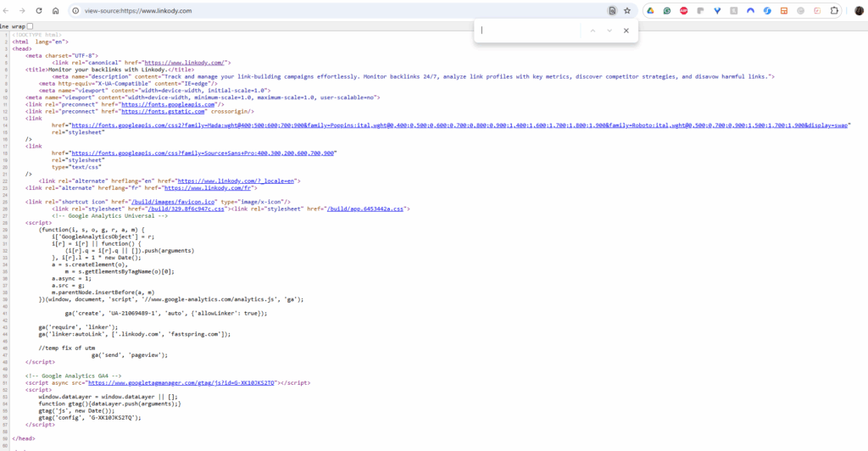The height and width of the screenshot is (451, 868).
Task: Click the <html lang="en"> tag
Action: click(40, 42)
